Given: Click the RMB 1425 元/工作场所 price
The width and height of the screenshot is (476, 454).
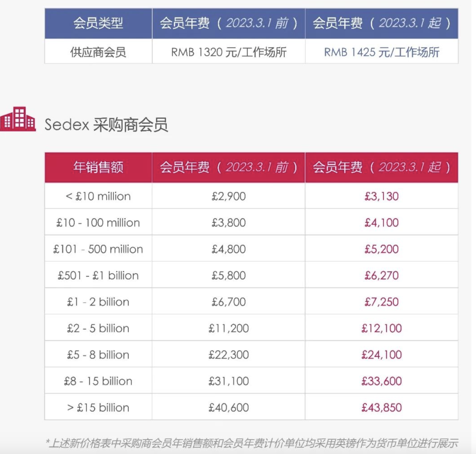Looking at the screenshot, I should tap(381, 52).
